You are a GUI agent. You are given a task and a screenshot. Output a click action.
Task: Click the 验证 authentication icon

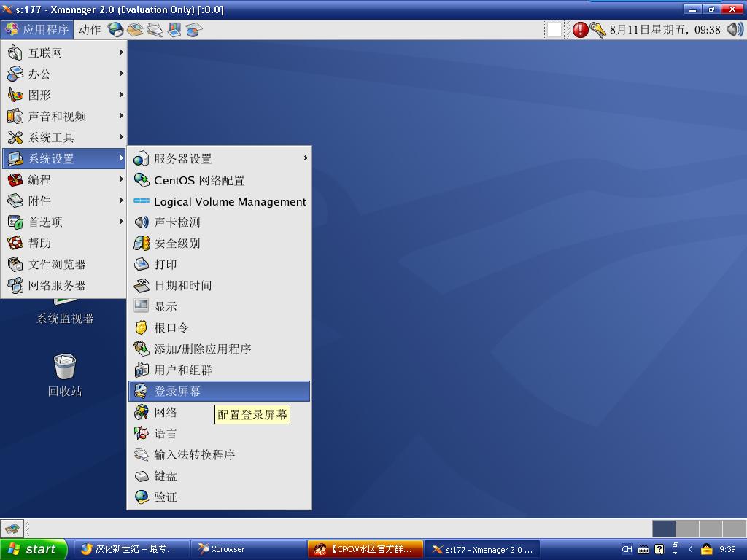tap(141, 497)
